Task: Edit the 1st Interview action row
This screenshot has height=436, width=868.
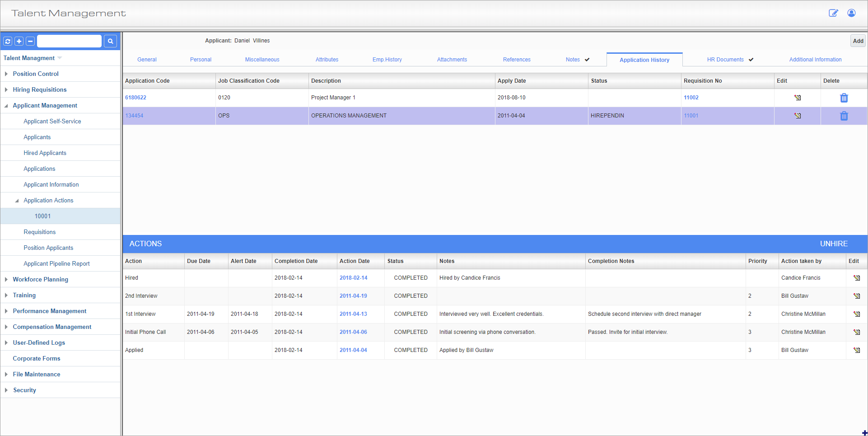Action: tap(856, 314)
